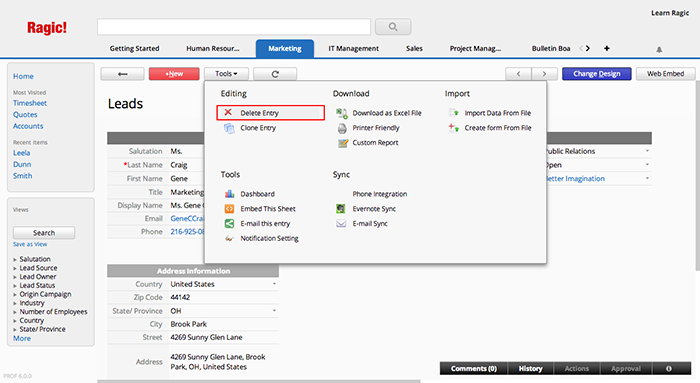Add a new tab with plus icon
Image resolution: width=700 pixels, height=383 pixels.
tap(607, 48)
